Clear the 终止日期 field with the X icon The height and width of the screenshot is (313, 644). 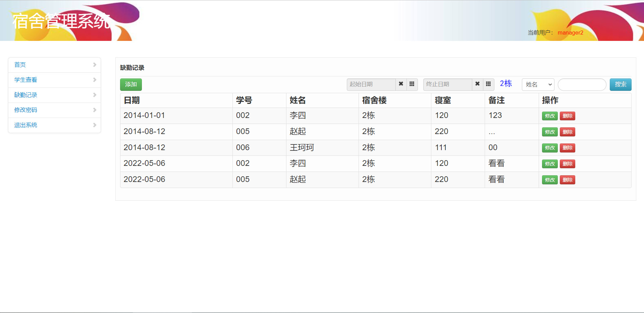point(477,84)
